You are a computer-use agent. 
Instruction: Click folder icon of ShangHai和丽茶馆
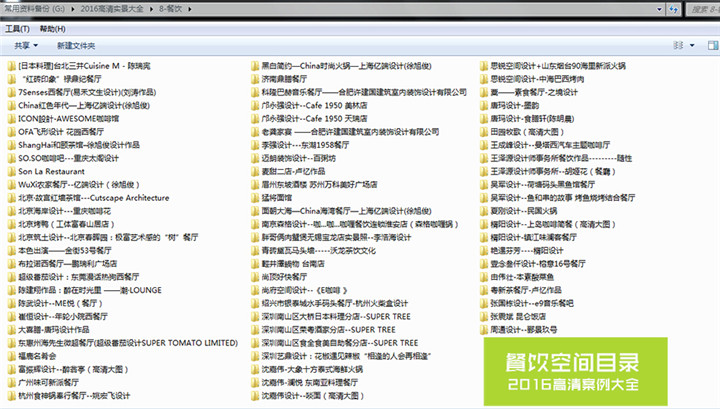[11, 145]
